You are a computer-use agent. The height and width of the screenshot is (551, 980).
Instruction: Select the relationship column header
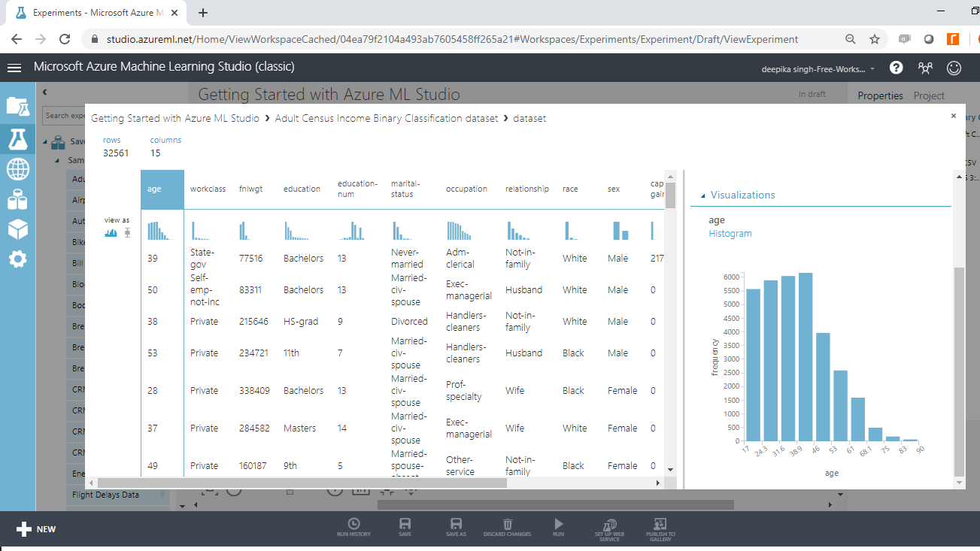pyautogui.click(x=526, y=189)
